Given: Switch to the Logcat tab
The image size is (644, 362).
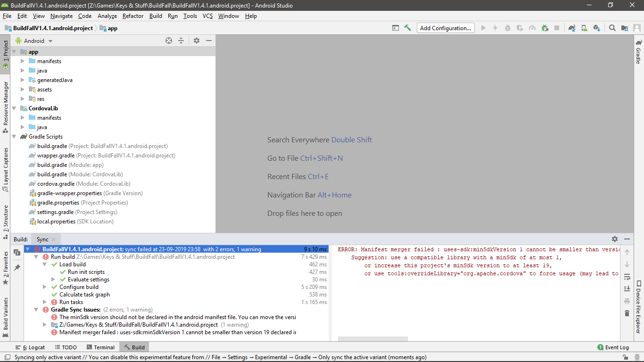Looking at the screenshot, I should pyautogui.click(x=30, y=347).
